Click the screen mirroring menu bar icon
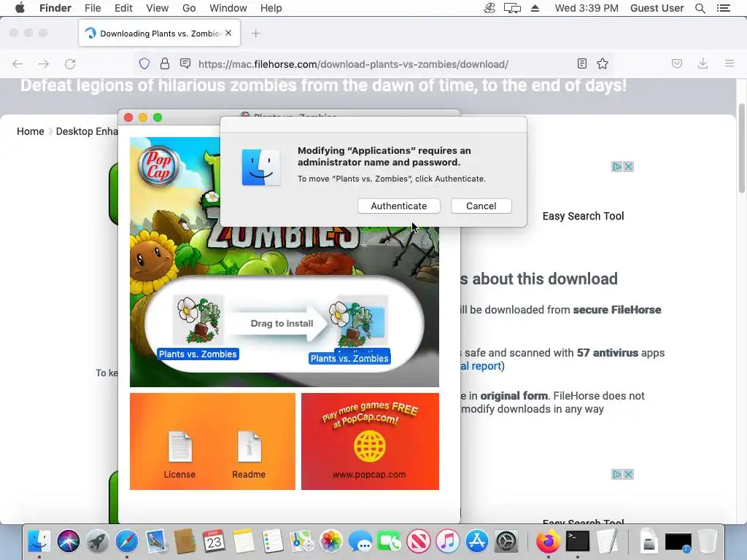The height and width of the screenshot is (560, 747). click(x=512, y=8)
